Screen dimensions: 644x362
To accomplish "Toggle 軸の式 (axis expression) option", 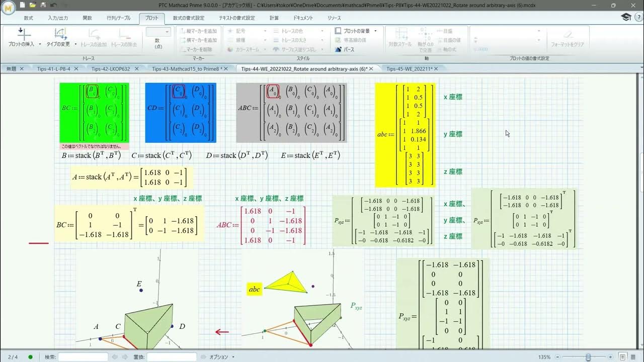I will pos(446,49).
